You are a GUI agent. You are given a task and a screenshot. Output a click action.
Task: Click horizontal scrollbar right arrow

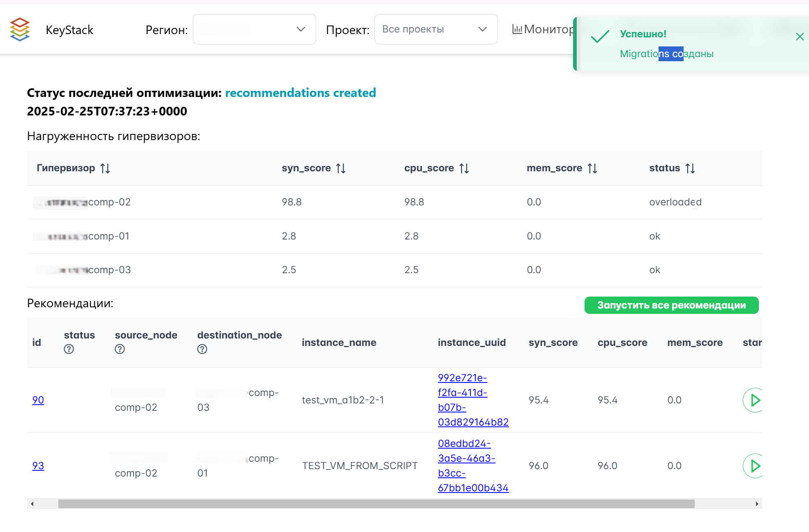[x=757, y=504]
